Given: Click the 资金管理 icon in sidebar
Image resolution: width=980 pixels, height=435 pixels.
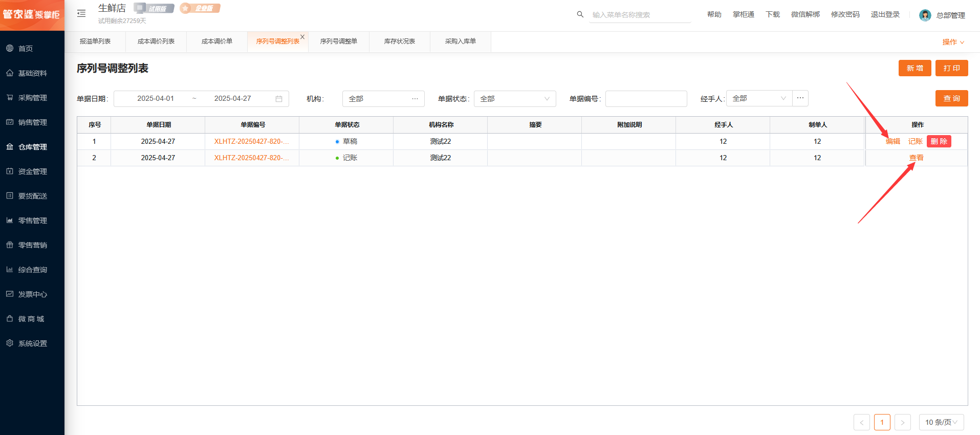Looking at the screenshot, I should (10, 171).
